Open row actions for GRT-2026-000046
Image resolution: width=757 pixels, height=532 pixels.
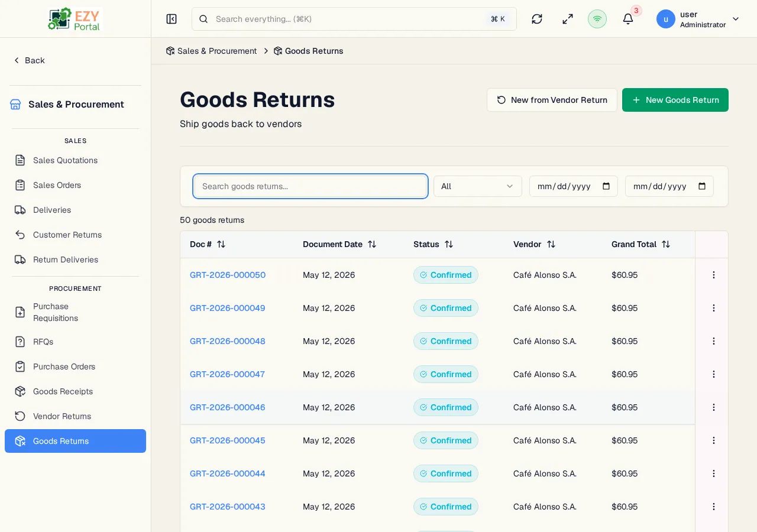pos(714,407)
